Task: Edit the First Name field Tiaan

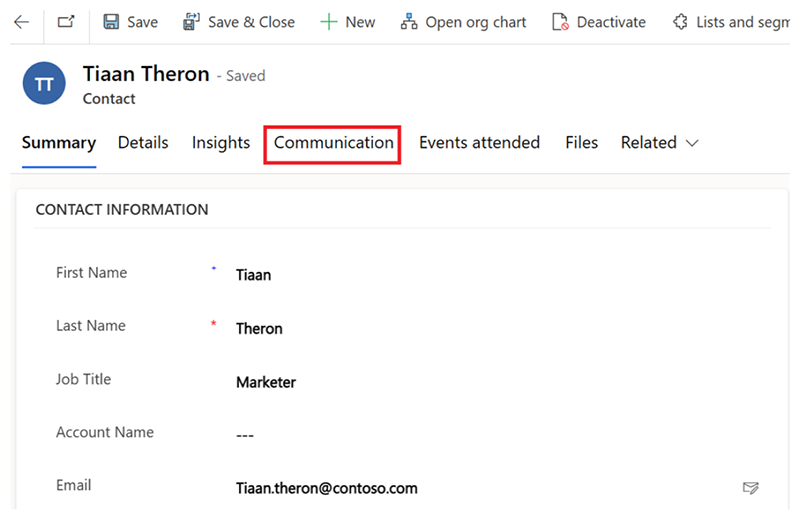Action: pos(253,275)
